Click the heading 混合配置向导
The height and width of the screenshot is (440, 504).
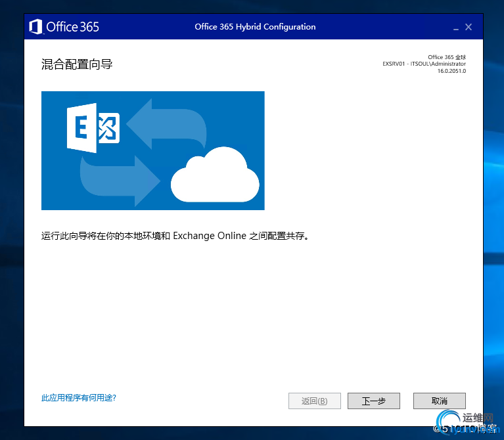[77, 64]
